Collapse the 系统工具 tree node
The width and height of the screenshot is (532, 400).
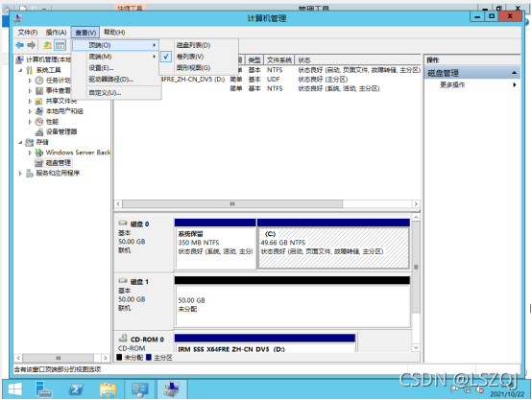(x=21, y=70)
